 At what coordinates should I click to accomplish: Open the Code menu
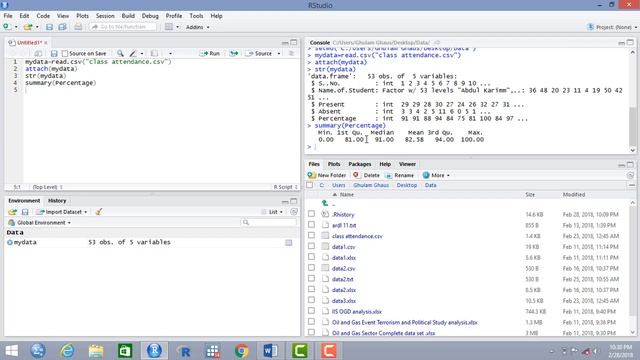[x=43, y=16]
